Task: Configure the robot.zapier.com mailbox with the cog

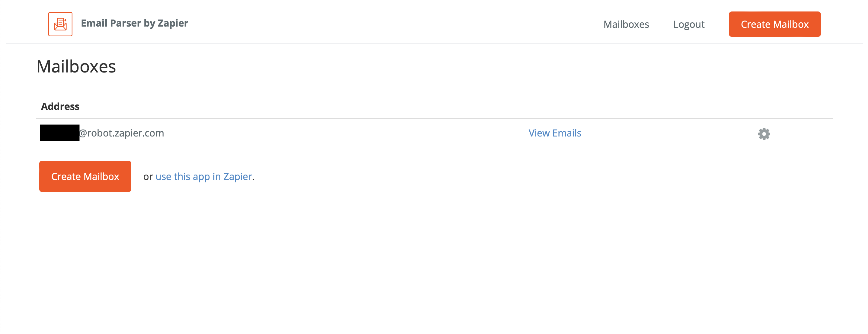Action: [x=764, y=134]
